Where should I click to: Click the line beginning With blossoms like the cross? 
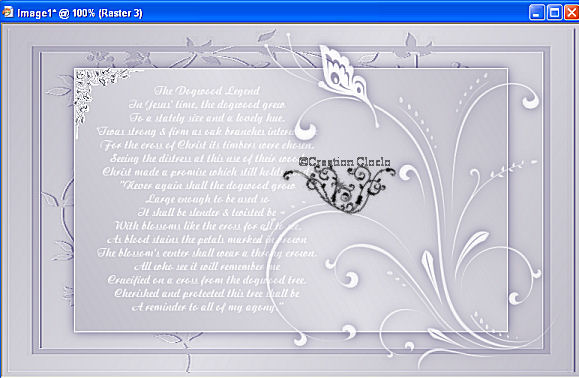(207, 226)
